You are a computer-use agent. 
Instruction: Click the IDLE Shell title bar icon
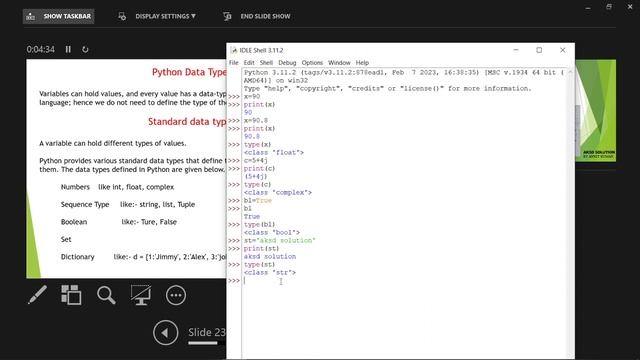tap(234, 50)
